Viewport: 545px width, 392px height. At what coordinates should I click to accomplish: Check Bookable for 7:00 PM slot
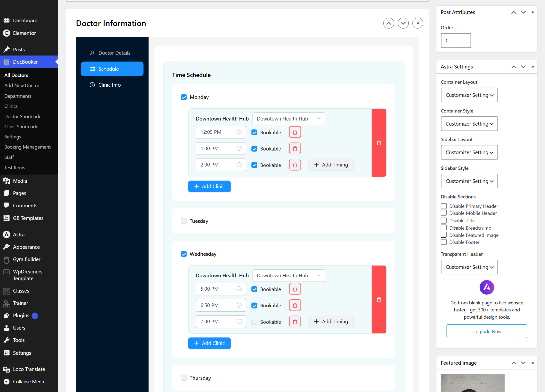(254, 322)
